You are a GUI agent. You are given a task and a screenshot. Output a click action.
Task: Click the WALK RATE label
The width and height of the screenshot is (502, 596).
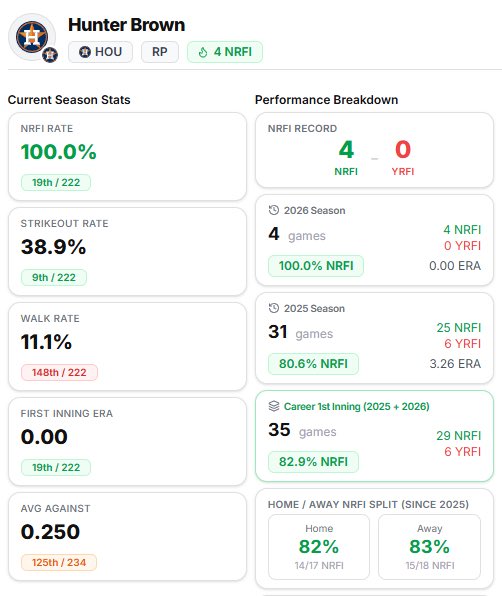pyautogui.click(x=50, y=319)
